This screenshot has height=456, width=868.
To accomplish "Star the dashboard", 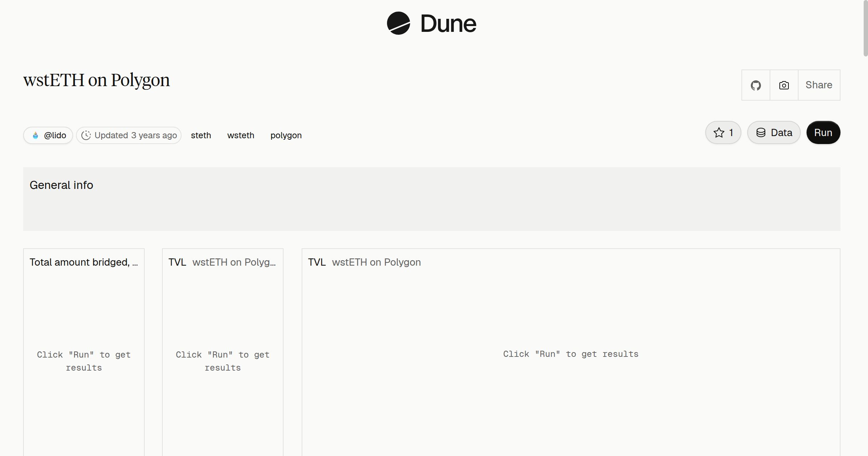I will coord(723,132).
